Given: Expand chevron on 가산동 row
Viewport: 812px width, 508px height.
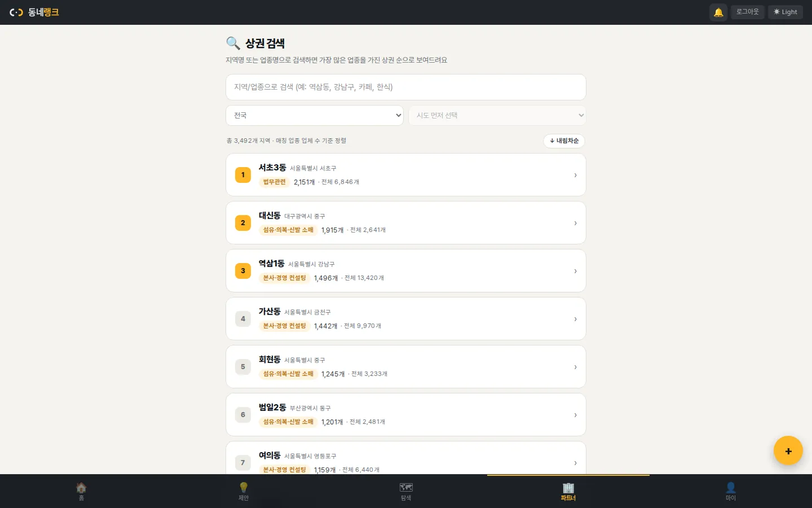Looking at the screenshot, I should (x=575, y=319).
